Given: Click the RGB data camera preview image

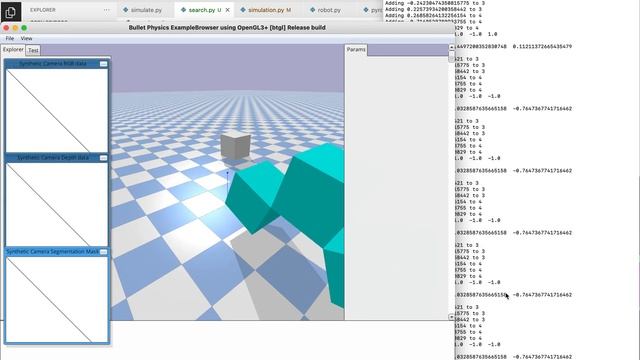Looking at the screenshot, I should pos(57,110).
